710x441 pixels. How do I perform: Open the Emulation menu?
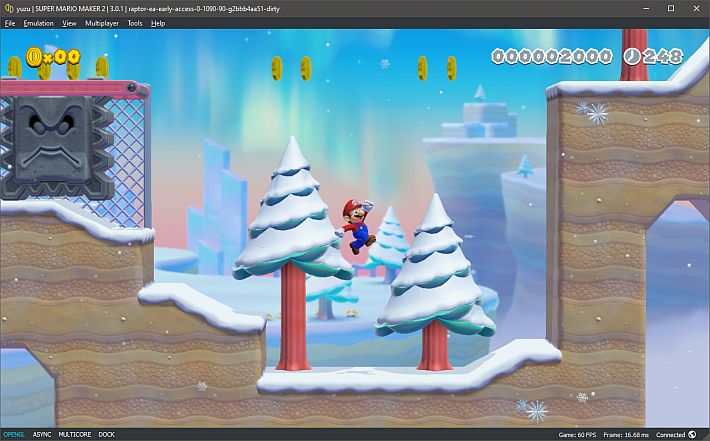click(x=38, y=23)
